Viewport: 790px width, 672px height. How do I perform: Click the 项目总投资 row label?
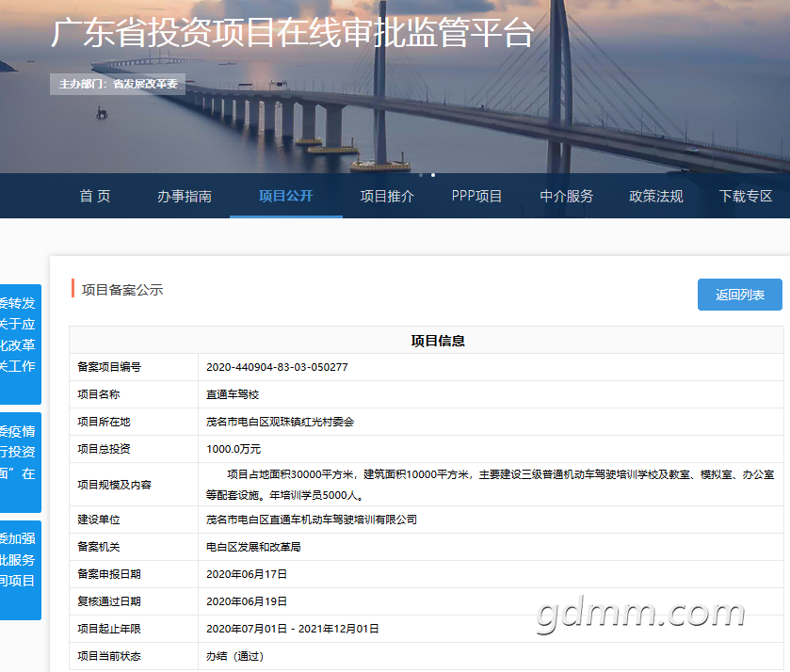[104, 449]
